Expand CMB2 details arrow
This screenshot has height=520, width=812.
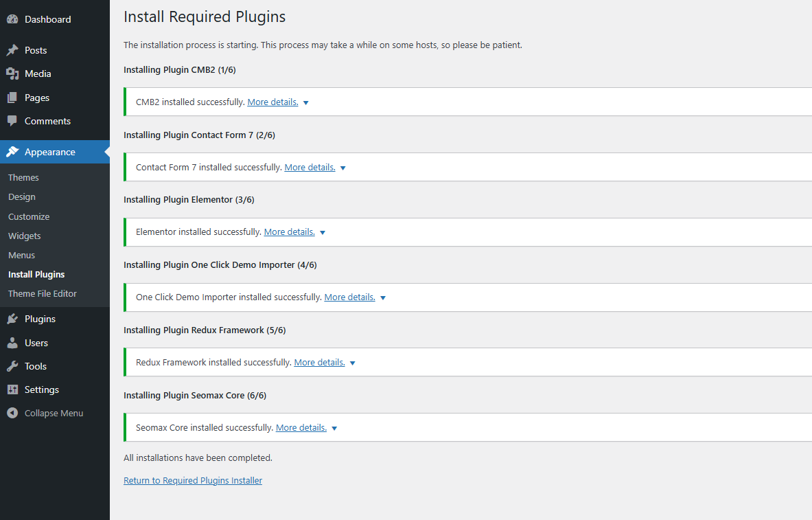click(306, 102)
